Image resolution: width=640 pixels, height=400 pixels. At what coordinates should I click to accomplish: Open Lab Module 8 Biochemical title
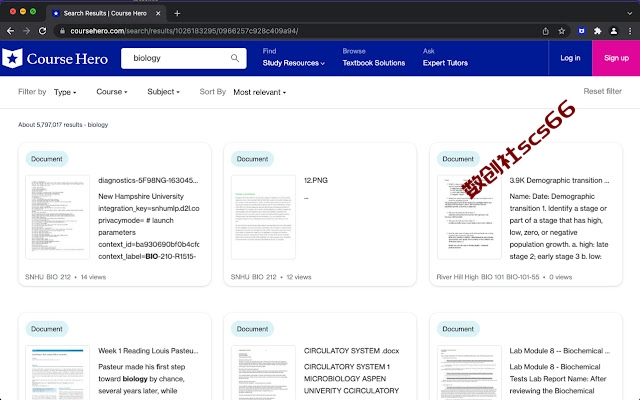point(560,351)
